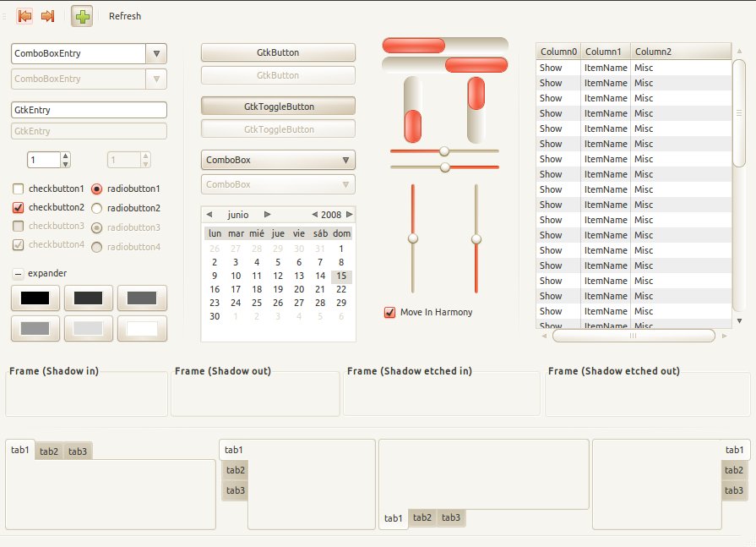The image size is (756, 547).
Task: Click the Refresh toolbar item
Action: click(x=125, y=16)
